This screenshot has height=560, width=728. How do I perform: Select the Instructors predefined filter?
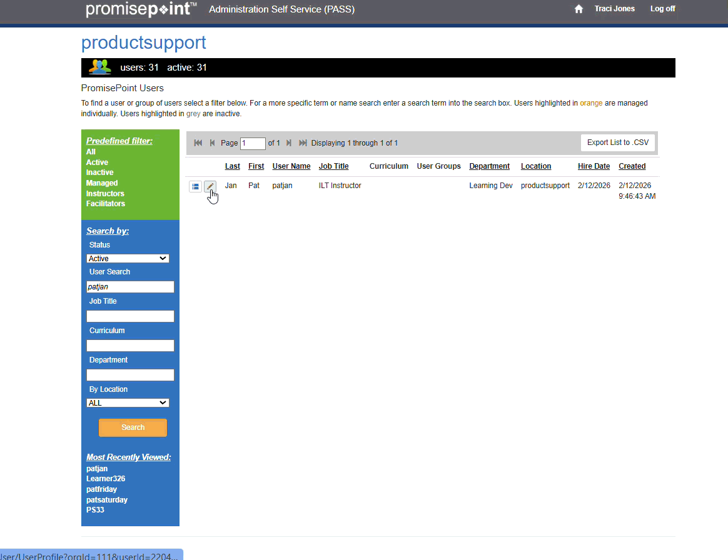pos(105,194)
